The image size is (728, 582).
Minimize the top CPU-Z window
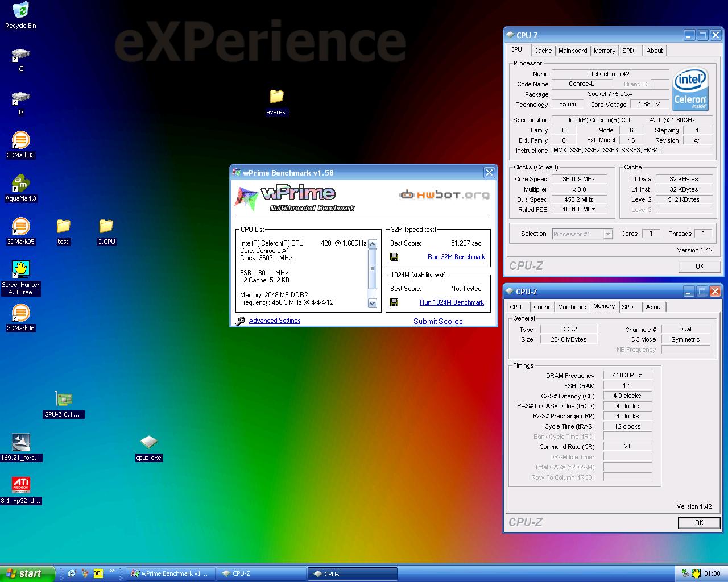pos(689,35)
